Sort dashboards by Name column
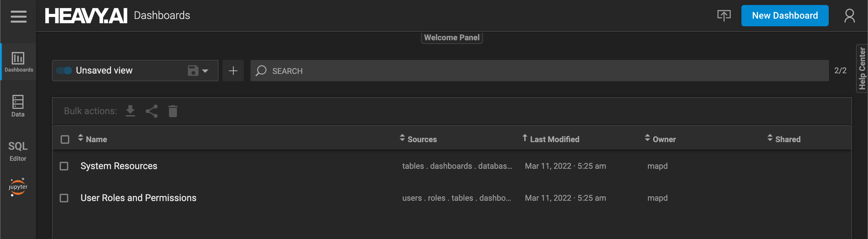This screenshot has height=239, width=868. (96, 139)
